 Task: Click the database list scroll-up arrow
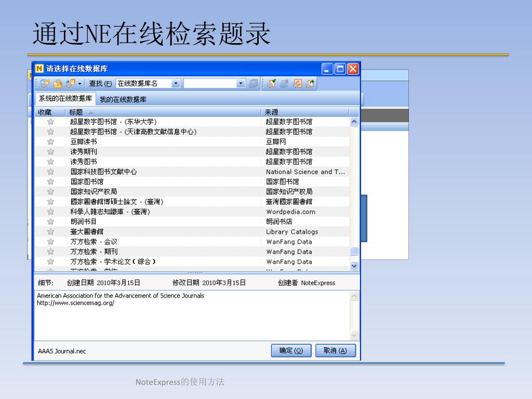click(x=354, y=122)
